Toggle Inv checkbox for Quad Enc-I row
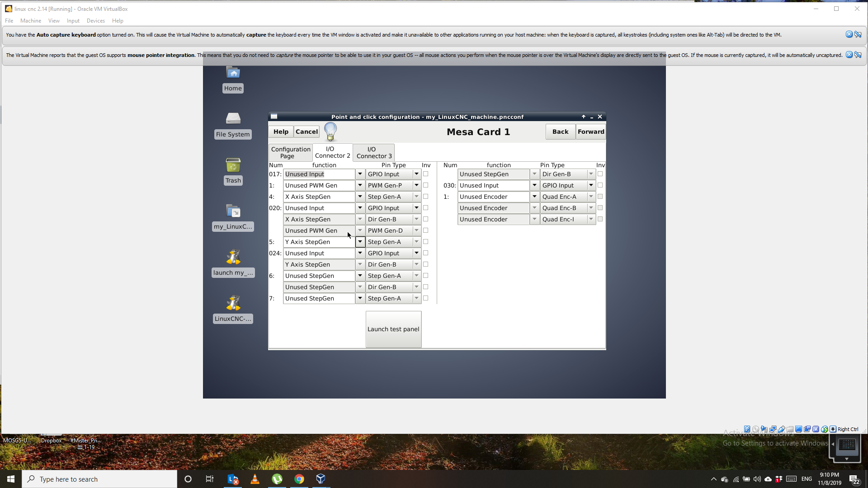Viewport: 868px width, 488px height. 600,219
